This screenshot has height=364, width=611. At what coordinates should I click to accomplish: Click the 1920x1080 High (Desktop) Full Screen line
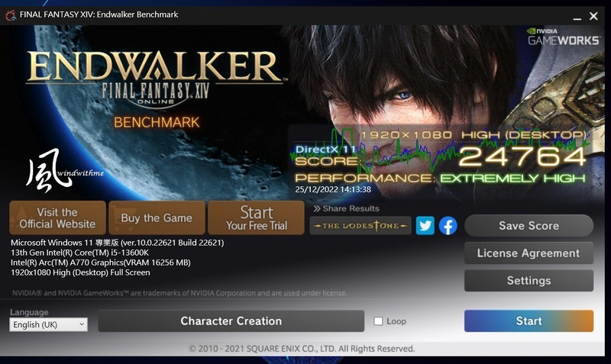80,272
